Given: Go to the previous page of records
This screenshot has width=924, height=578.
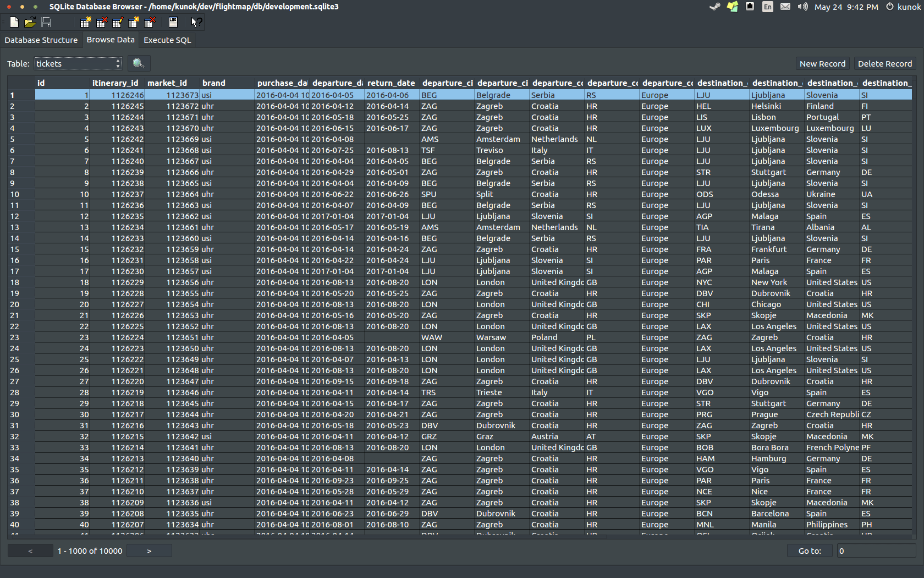Looking at the screenshot, I should coord(30,550).
